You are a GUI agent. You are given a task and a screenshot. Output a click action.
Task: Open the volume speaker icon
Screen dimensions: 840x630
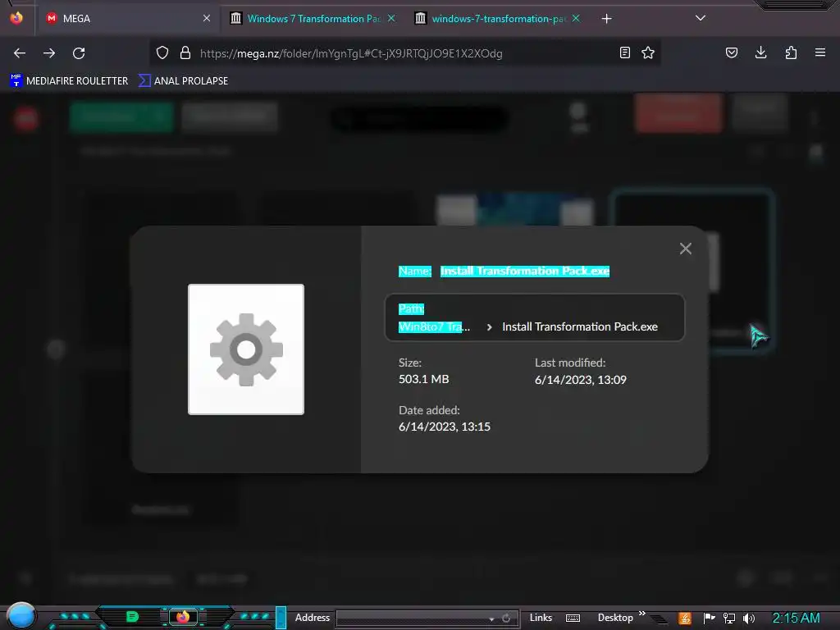[x=749, y=619]
